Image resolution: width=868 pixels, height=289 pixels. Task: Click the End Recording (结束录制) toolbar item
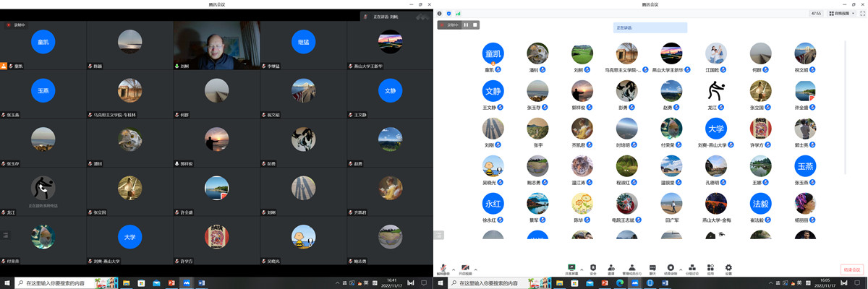[671, 268]
